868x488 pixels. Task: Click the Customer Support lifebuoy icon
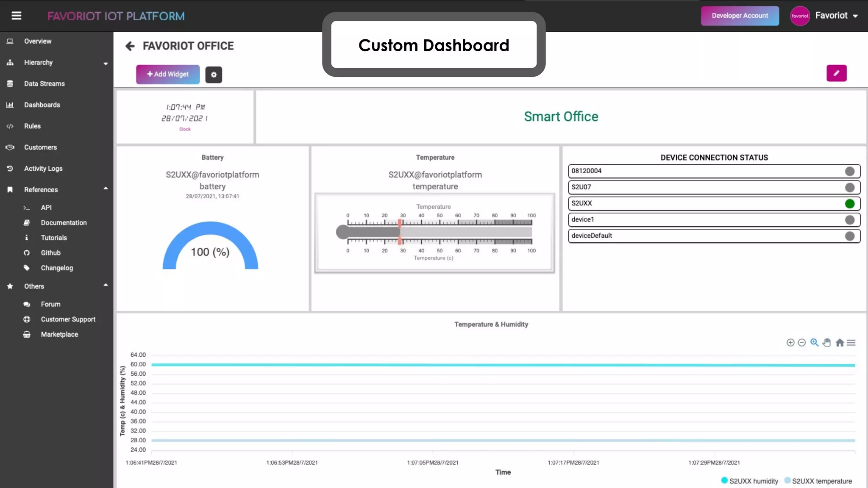coord(27,319)
